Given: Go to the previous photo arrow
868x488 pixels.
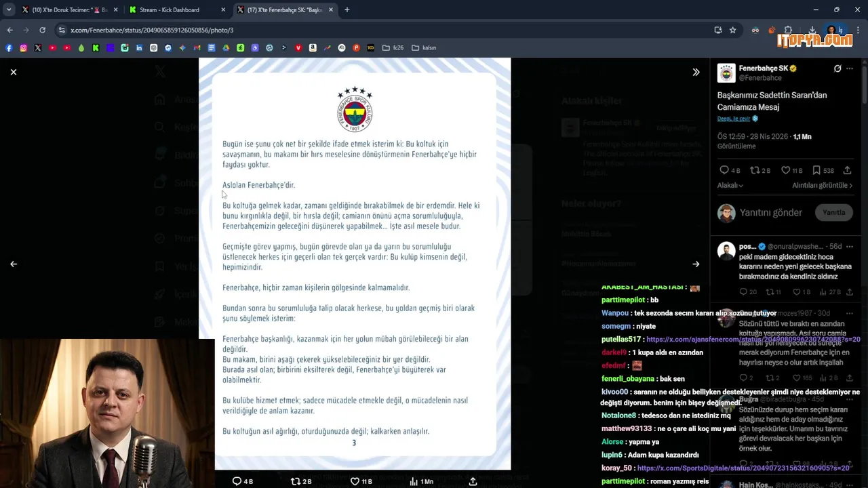Looking at the screenshot, I should point(14,264).
